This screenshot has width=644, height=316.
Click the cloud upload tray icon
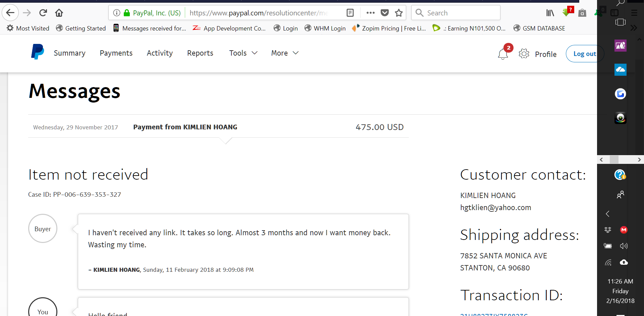pyautogui.click(x=624, y=262)
